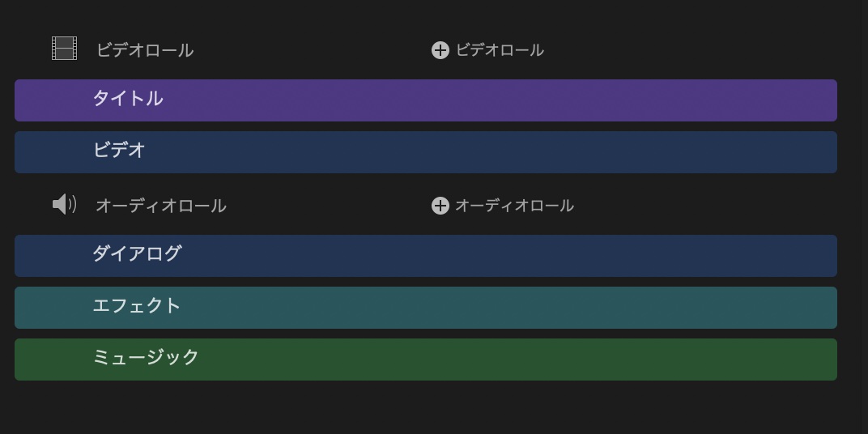This screenshot has height=434, width=868.
Task: Select the teal エフェクト role row
Action: pos(425,308)
